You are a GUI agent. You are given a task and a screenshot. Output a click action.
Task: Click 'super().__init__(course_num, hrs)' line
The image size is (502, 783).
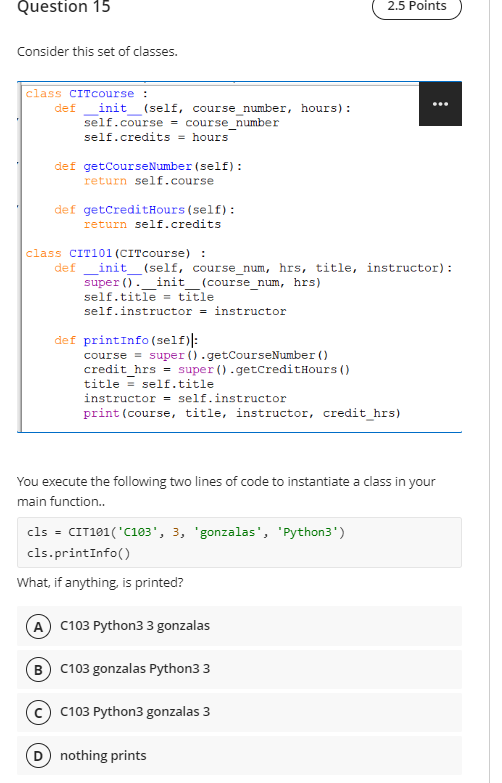tap(202, 283)
